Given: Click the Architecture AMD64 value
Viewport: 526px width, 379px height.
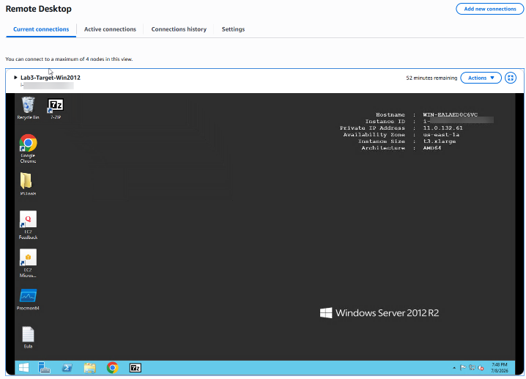Looking at the screenshot, I should click(432, 148).
